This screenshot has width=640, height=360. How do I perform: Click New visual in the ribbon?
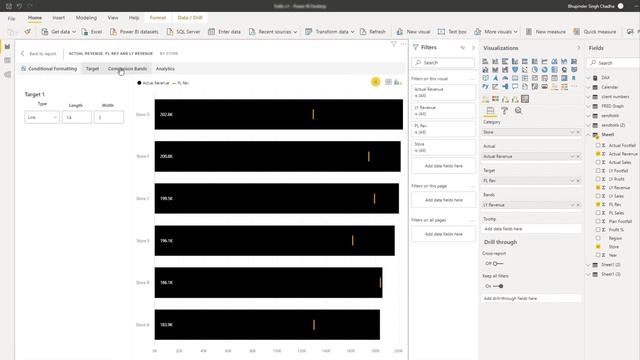click(413, 31)
